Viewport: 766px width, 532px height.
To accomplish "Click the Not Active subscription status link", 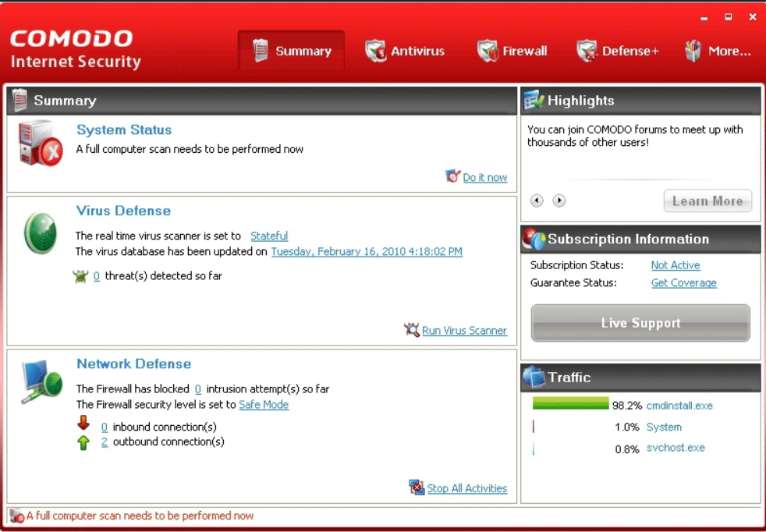I will pos(676,264).
